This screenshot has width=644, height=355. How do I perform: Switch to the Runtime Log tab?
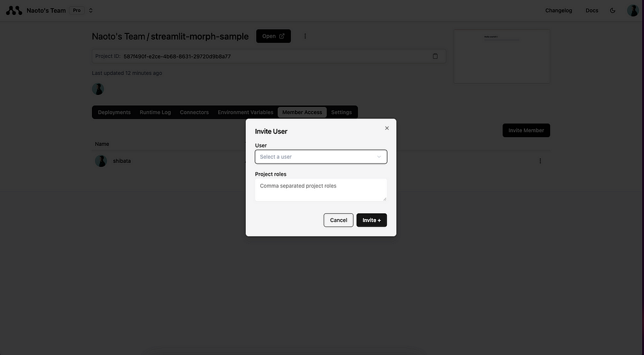pyautogui.click(x=155, y=112)
